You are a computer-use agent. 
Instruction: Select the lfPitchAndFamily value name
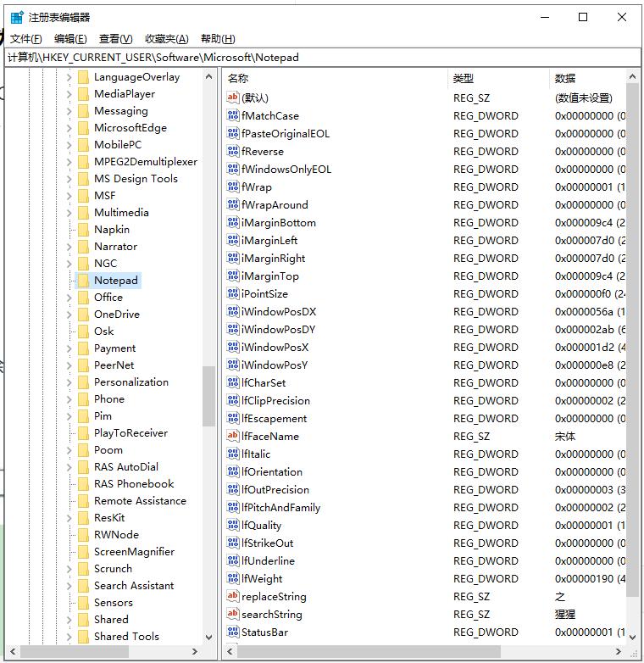(281, 507)
